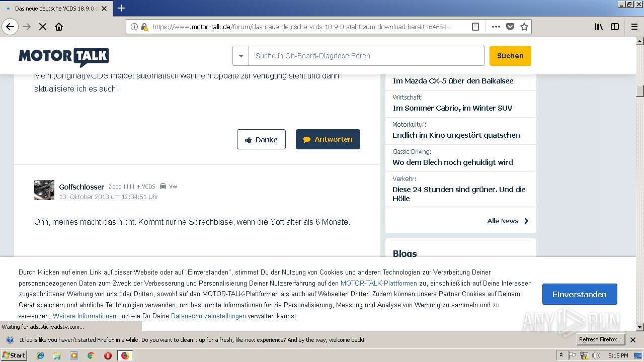
Task: Click the Alle News chevron arrow
Action: click(526, 221)
